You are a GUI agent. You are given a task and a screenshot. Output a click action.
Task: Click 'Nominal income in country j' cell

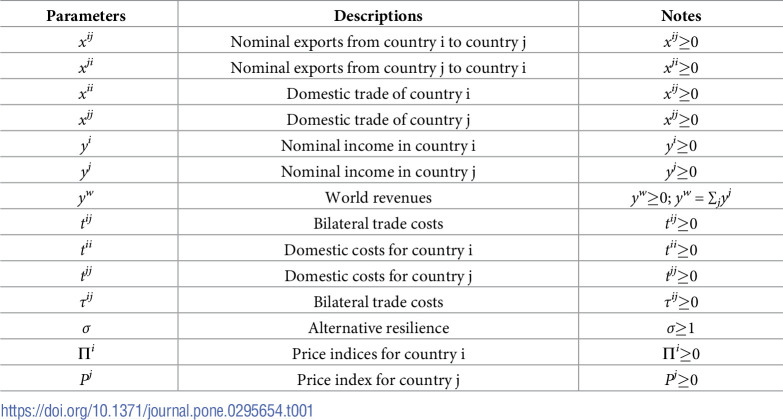pos(378,172)
